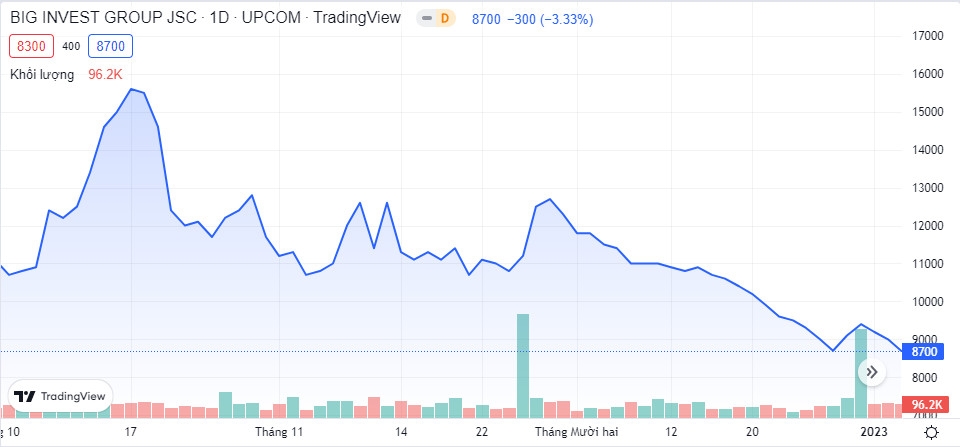The image size is (960, 447).
Task: Click the red 8300 sell price box
Action: tap(31, 46)
